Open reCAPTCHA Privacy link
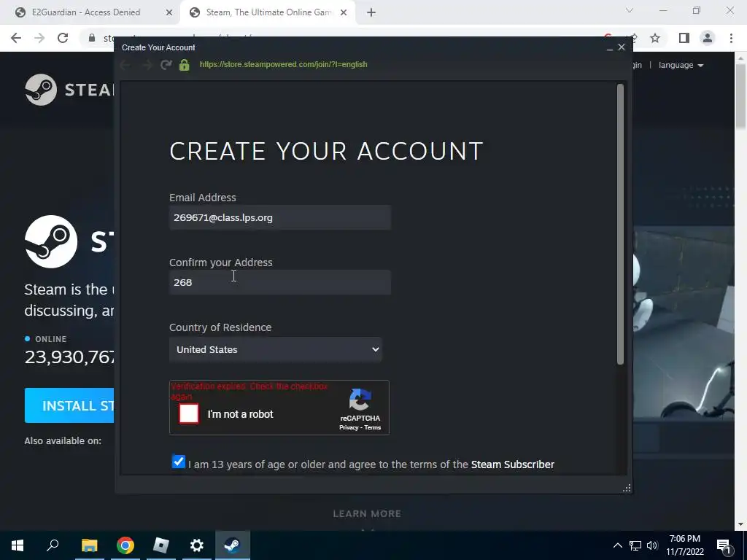 tap(349, 427)
